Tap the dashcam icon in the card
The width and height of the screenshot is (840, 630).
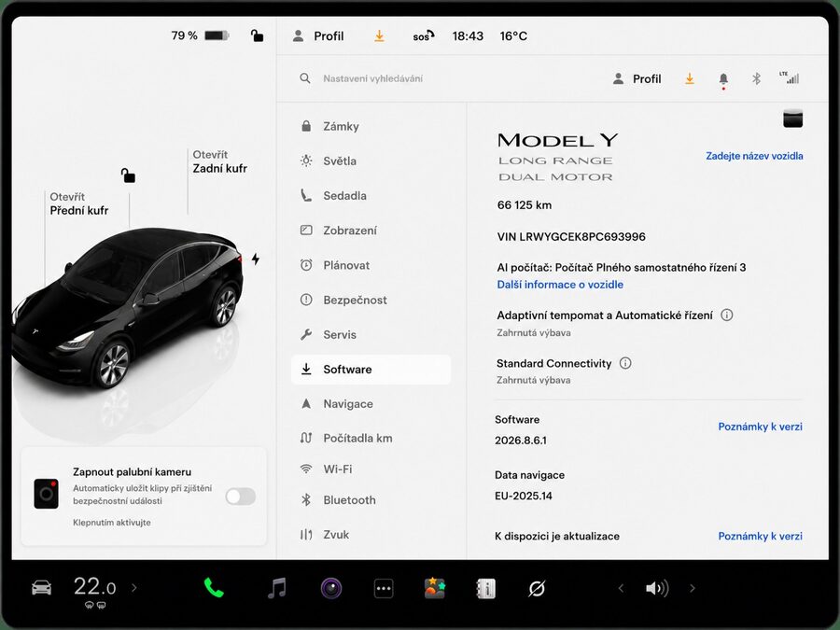tap(46, 494)
